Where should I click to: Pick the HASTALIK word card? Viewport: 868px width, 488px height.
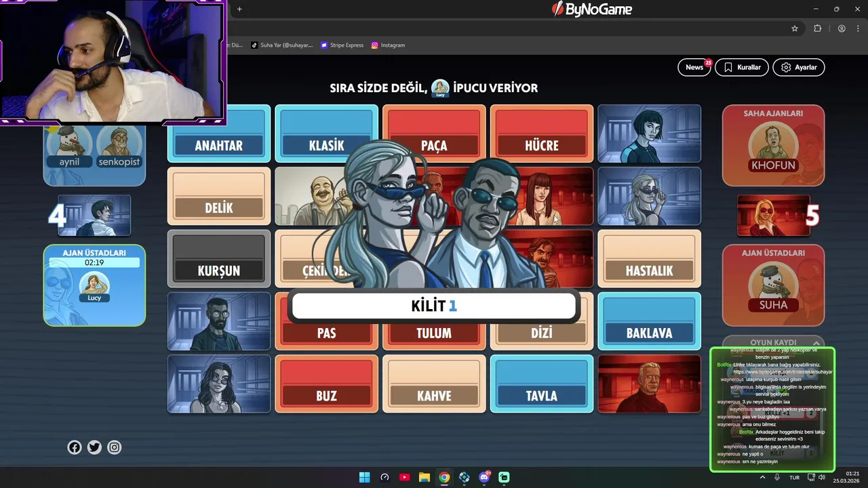click(x=649, y=259)
